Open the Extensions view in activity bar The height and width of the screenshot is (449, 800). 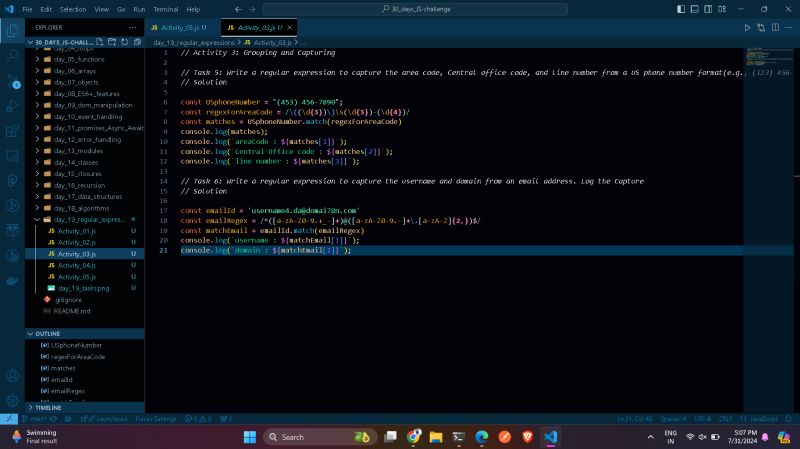point(12,131)
